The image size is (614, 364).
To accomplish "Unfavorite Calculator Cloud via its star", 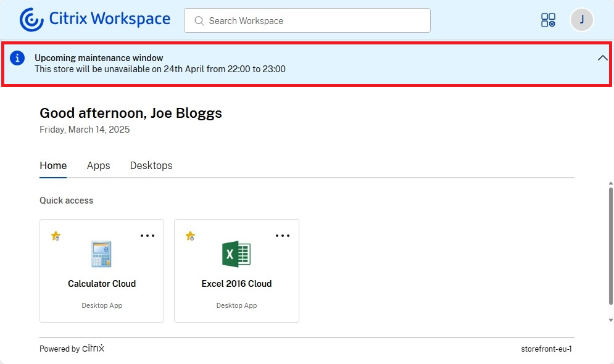I will [55, 236].
